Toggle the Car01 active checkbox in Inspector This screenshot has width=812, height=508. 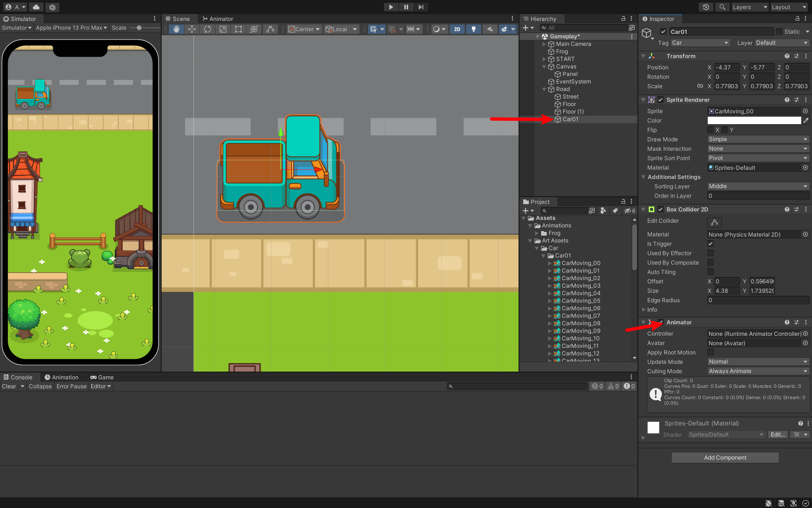tap(663, 32)
